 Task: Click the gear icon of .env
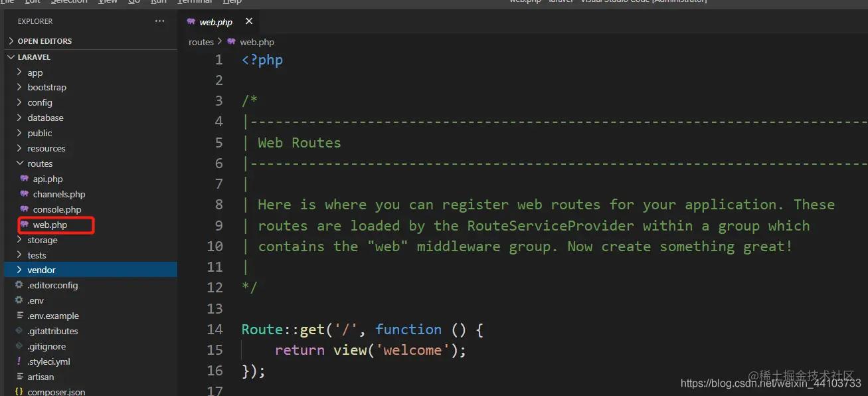[19, 300]
